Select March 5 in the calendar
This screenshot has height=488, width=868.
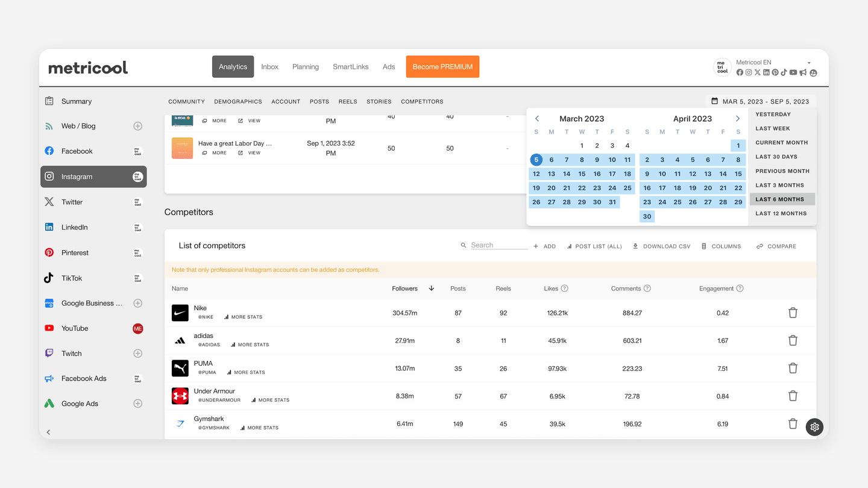point(536,160)
